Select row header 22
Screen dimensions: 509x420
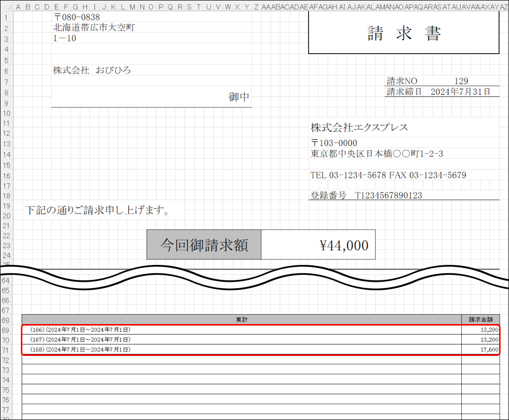tap(6, 236)
